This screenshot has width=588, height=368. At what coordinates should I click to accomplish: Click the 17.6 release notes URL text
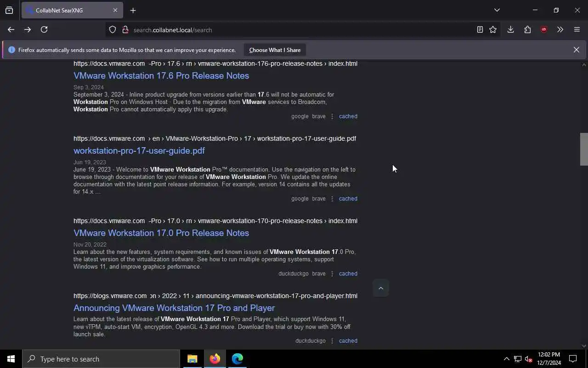point(215,63)
